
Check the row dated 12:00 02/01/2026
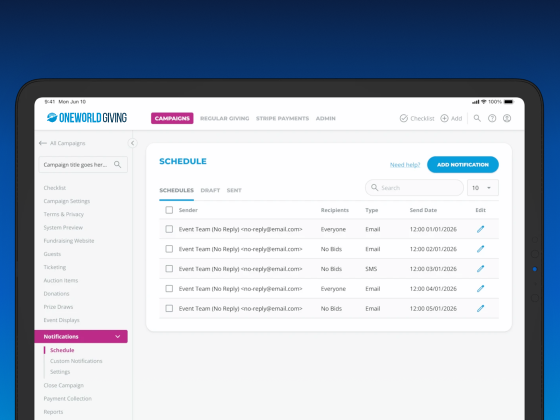point(169,249)
